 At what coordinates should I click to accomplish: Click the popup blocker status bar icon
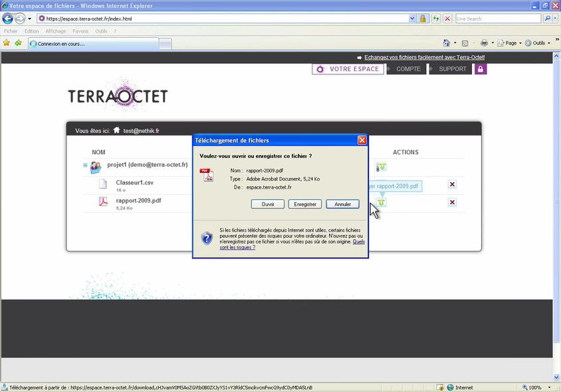(x=440, y=387)
